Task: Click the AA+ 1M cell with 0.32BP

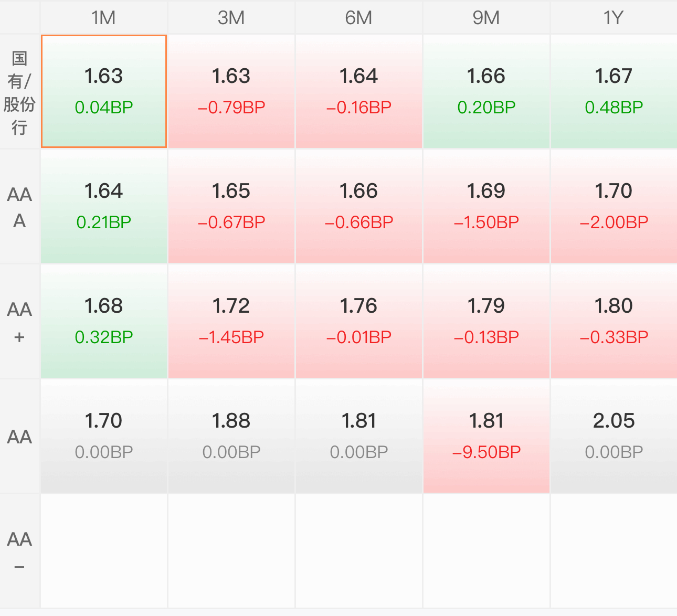Action: [x=104, y=321]
